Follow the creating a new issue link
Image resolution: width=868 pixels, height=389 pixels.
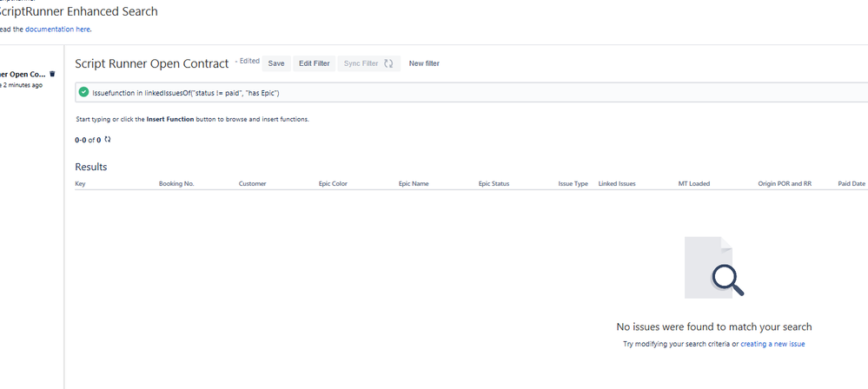pos(772,344)
